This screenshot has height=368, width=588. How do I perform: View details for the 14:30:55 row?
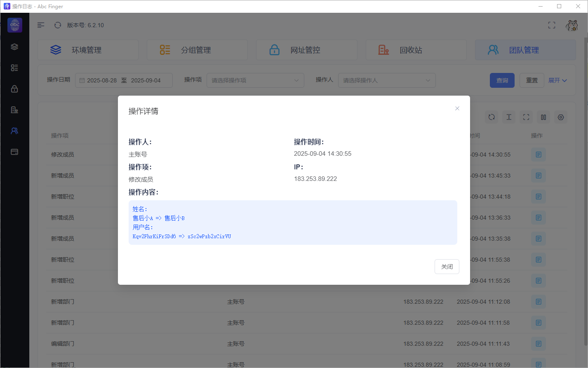539,155
